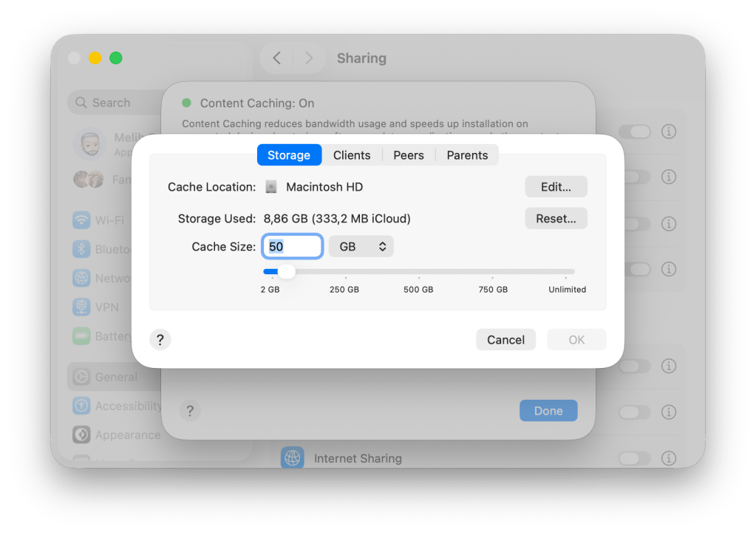Click the Cache Size text field
The width and height of the screenshot is (756, 535).
(293, 247)
